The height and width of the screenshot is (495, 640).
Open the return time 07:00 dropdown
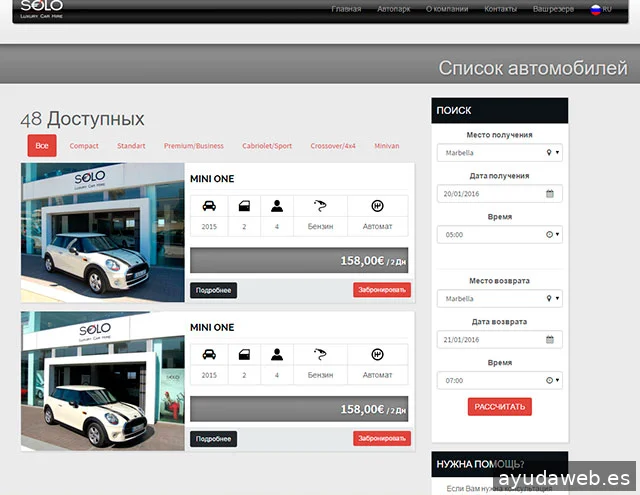[499, 380]
